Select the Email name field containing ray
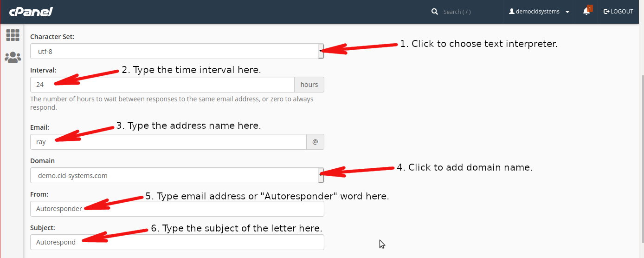 click(x=168, y=142)
